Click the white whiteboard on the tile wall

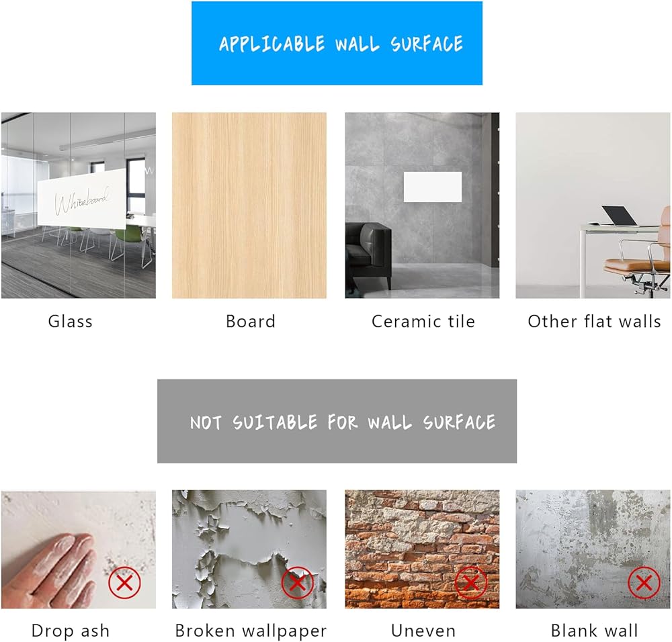pyautogui.click(x=433, y=187)
